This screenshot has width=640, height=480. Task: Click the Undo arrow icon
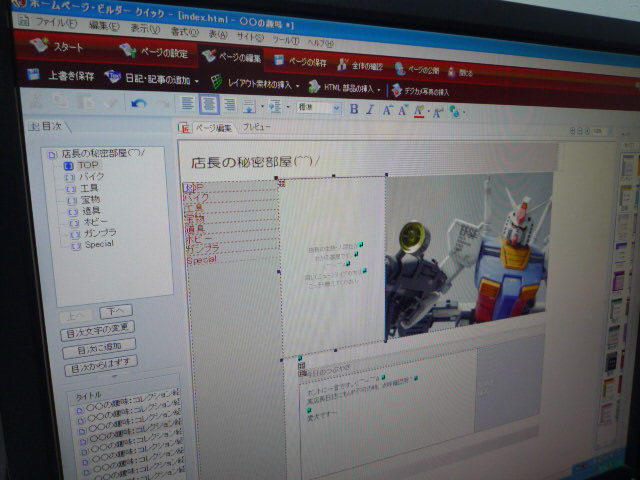tap(139, 104)
